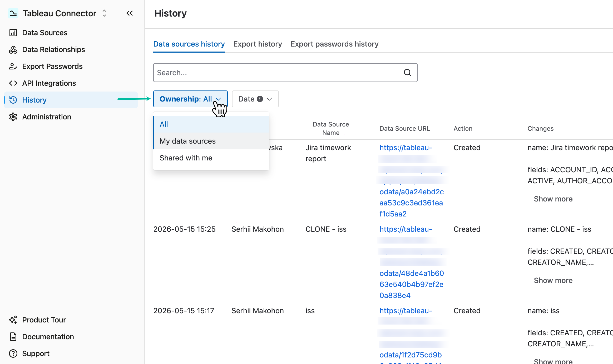This screenshot has height=364, width=613.
Task: Click the Created action in the CLONE - iss row
Action: pyautogui.click(x=467, y=229)
